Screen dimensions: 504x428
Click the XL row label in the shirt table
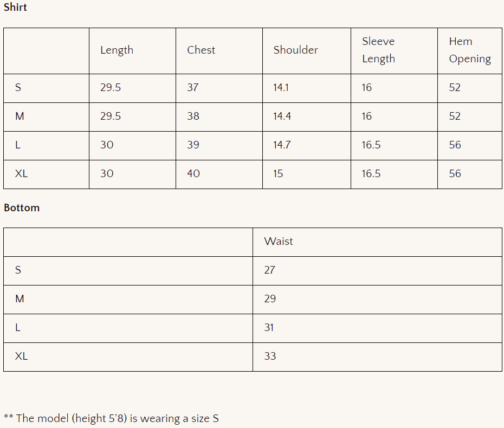coord(21,173)
